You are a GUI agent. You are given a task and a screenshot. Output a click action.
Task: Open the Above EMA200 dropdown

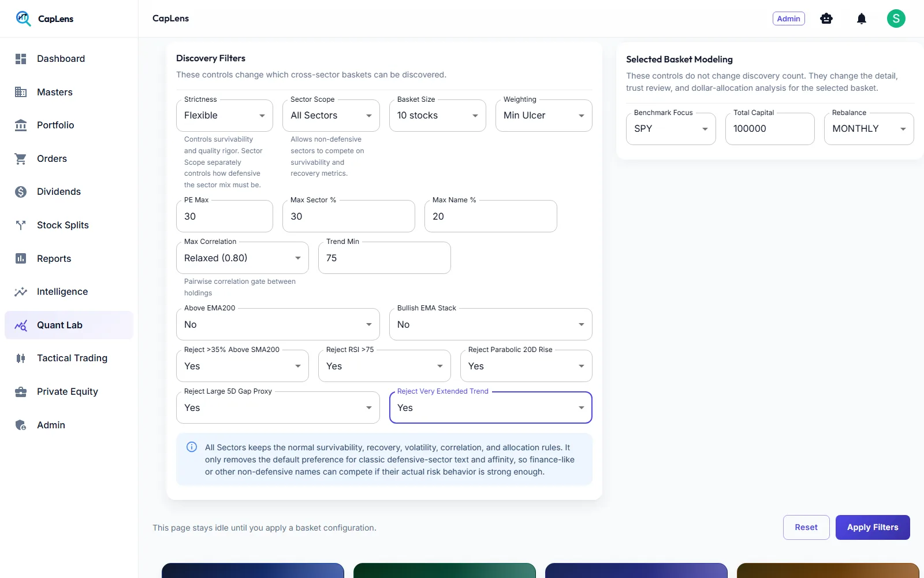coord(278,324)
